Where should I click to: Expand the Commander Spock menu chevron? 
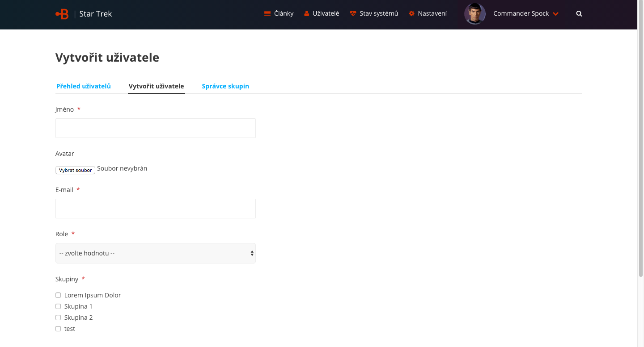coord(555,14)
